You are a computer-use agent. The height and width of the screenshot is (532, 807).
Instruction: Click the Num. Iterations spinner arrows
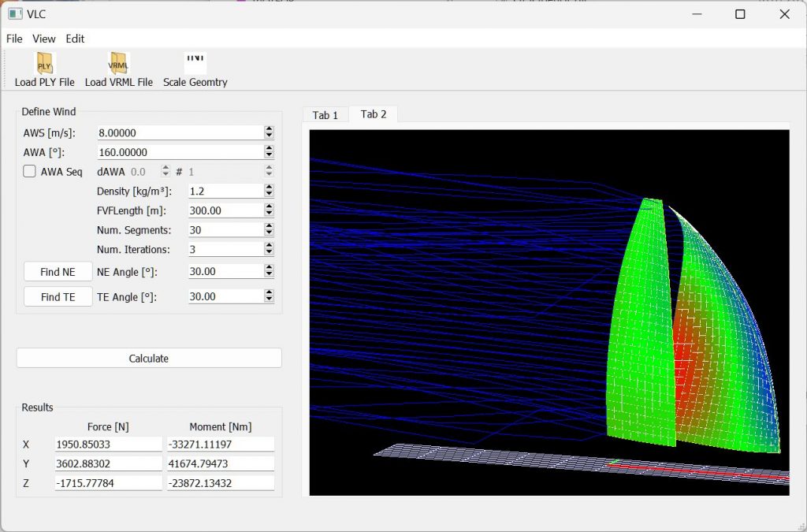click(x=269, y=249)
